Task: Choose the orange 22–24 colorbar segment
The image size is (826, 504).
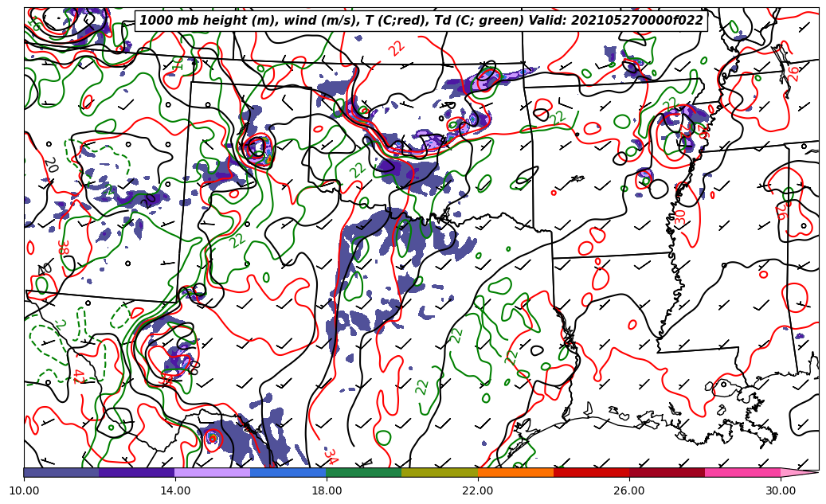Action: click(x=515, y=472)
